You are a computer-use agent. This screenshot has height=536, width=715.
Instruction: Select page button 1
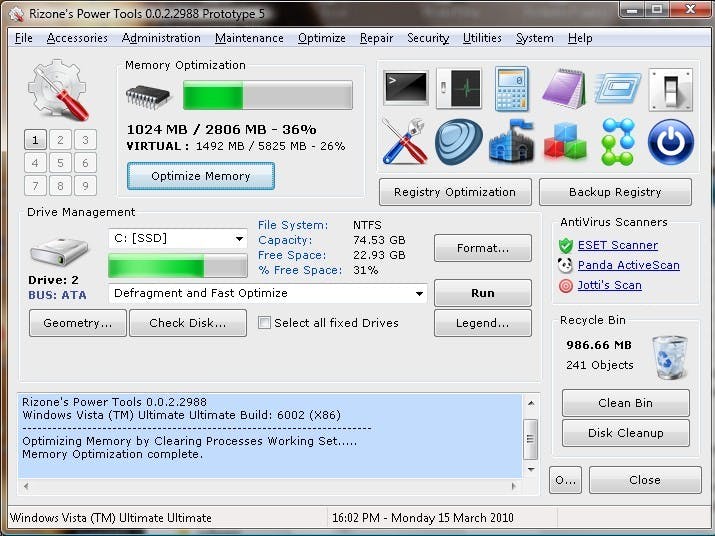[x=35, y=140]
